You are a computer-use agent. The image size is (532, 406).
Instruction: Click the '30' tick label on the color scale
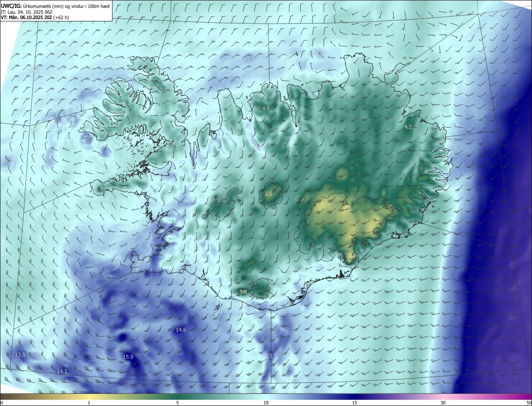[x=443, y=403]
